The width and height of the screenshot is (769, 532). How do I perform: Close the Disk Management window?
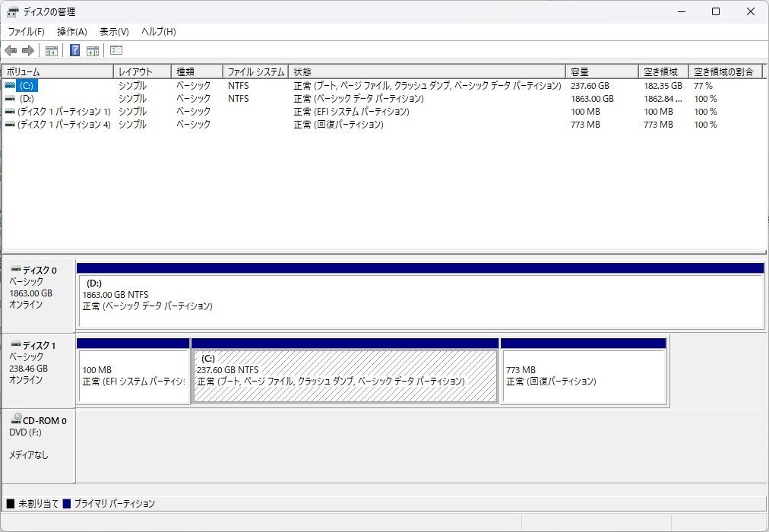750,11
